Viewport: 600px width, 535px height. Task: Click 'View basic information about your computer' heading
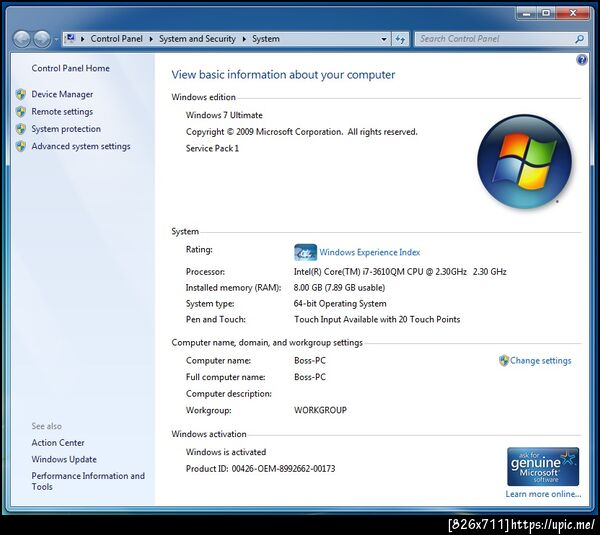point(283,75)
